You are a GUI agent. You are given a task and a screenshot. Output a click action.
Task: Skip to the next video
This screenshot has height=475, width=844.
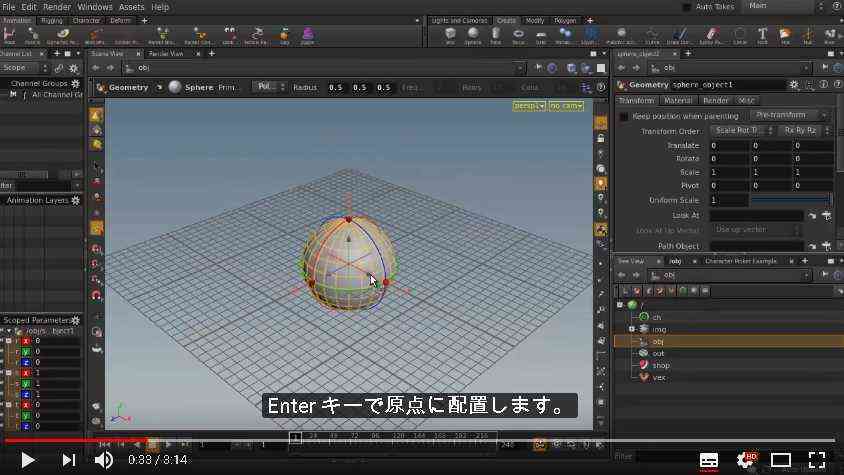[68, 460]
